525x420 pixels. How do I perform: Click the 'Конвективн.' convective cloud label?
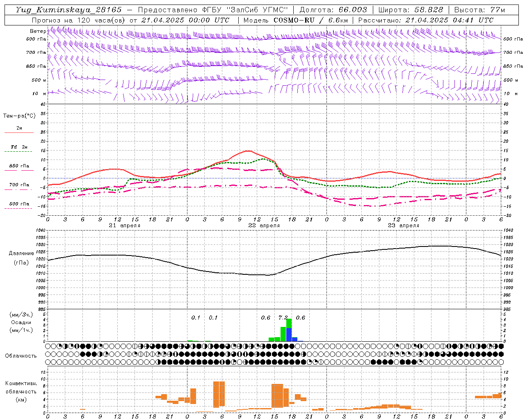[21, 383]
